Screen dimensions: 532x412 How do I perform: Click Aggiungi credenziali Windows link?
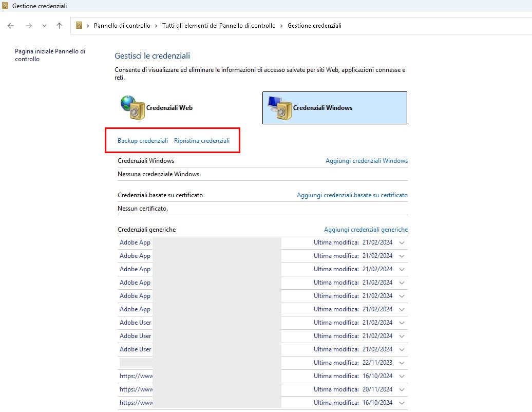click(x=366, y=161)
